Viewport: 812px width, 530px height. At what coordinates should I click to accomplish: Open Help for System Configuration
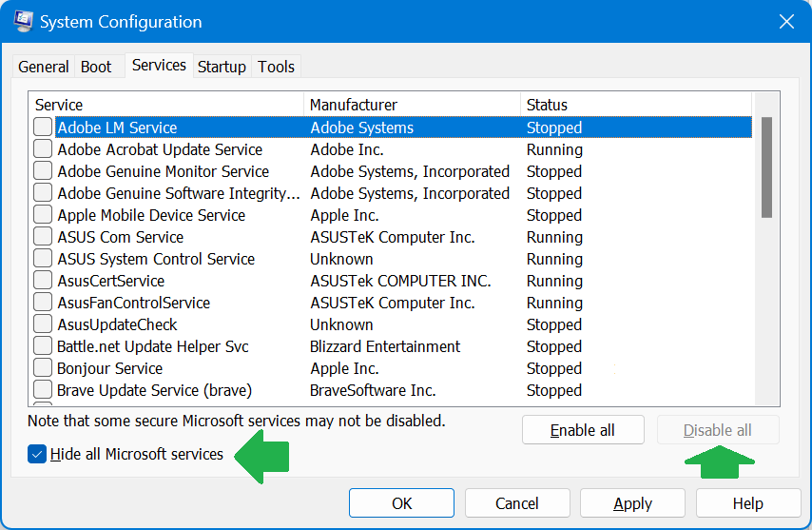[747, 503]
